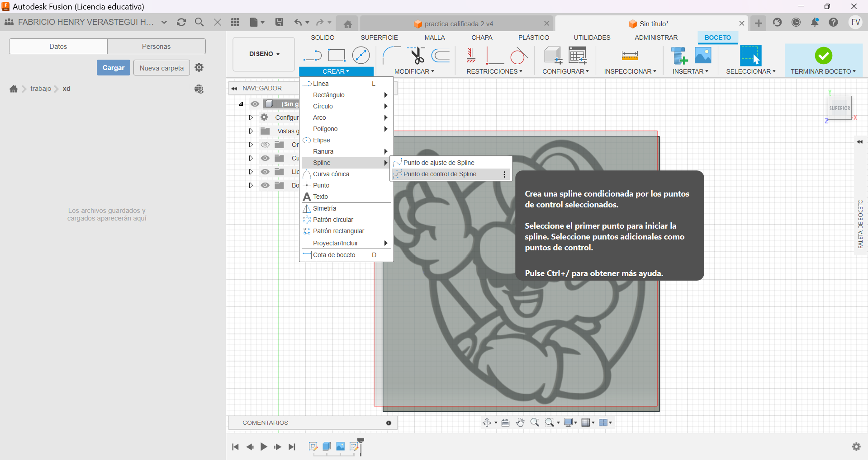The height and width of the screenshot is (460, 868).
Task: Open the notifications bell
Action: 815,22
